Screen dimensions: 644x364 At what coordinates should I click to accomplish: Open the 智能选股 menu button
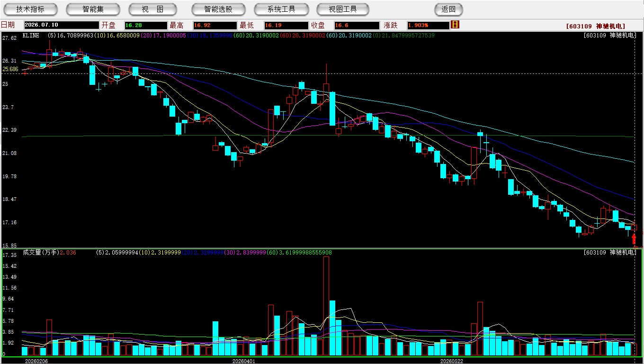(x=218, y=9)
